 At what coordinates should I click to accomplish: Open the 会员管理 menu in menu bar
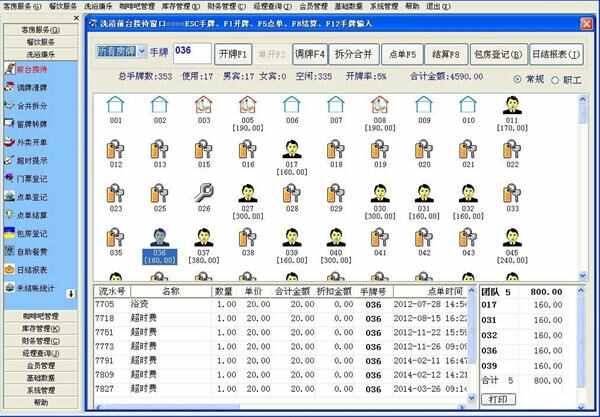pos(313,6)
